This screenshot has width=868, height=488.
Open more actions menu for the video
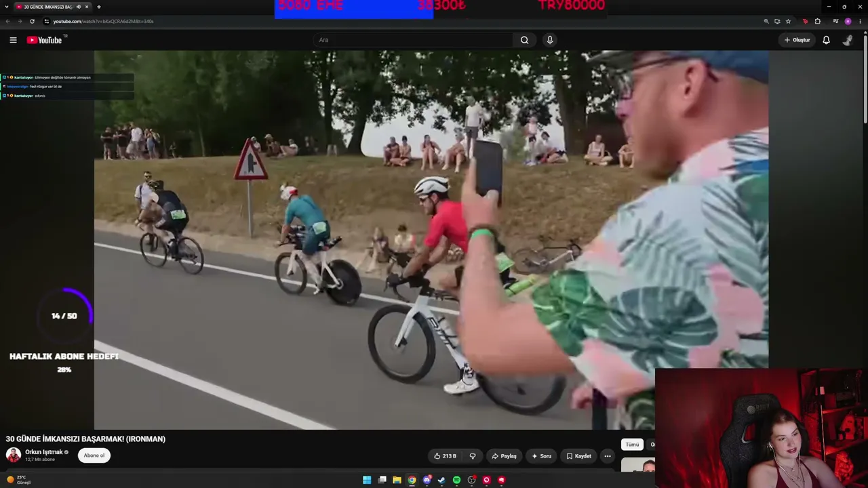[x=608, y=456]
